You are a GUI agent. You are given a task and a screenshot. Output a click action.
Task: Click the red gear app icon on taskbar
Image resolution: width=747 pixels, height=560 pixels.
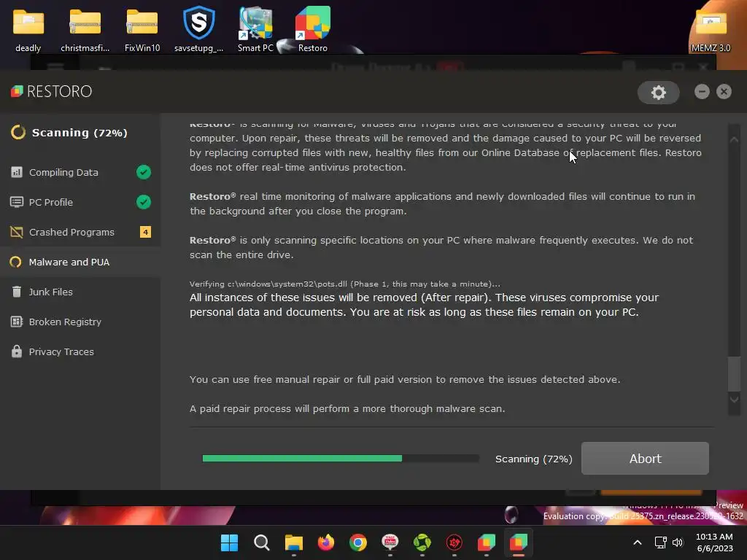tap(454, 542)
